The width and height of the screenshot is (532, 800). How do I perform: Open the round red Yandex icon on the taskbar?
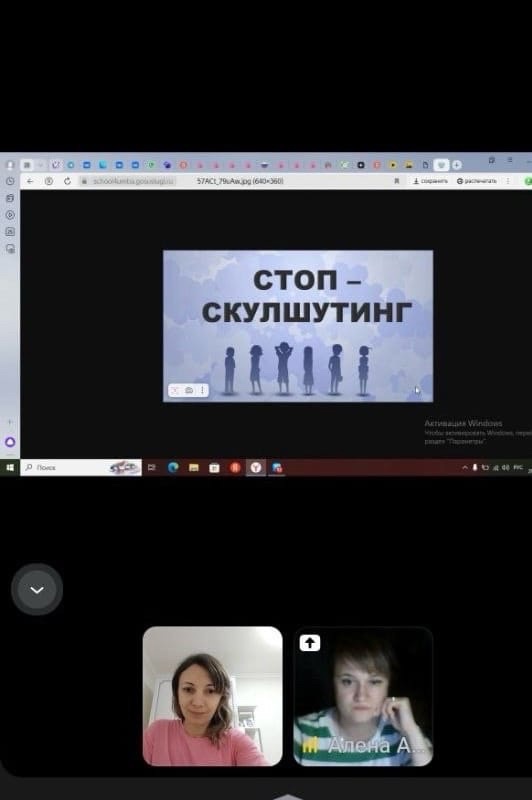tap(235, 467)
